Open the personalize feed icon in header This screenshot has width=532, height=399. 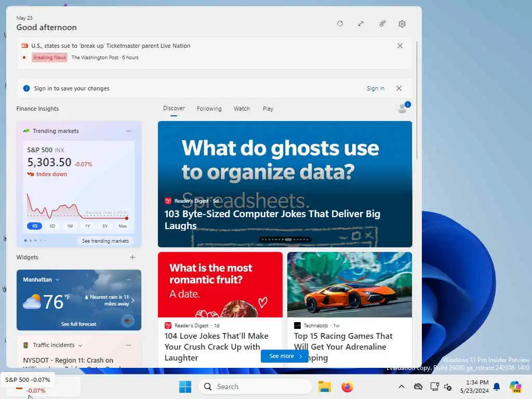[x=382, y=24]
